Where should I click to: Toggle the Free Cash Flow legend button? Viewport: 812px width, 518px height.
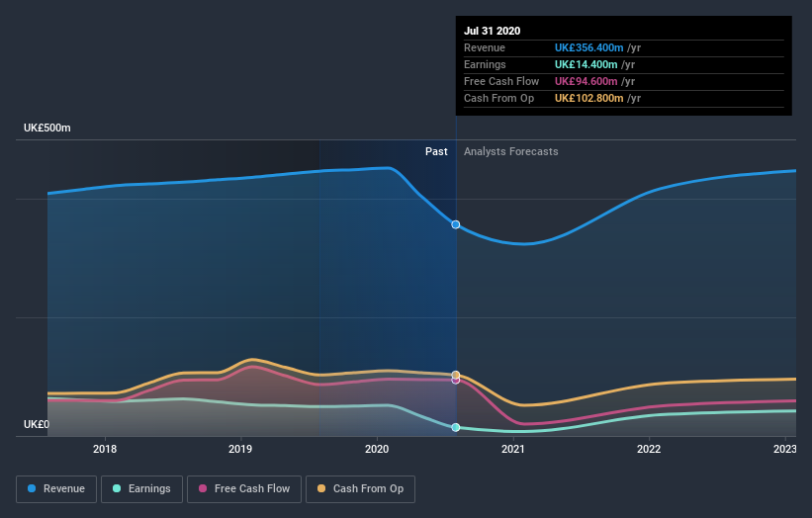(244, 489)
